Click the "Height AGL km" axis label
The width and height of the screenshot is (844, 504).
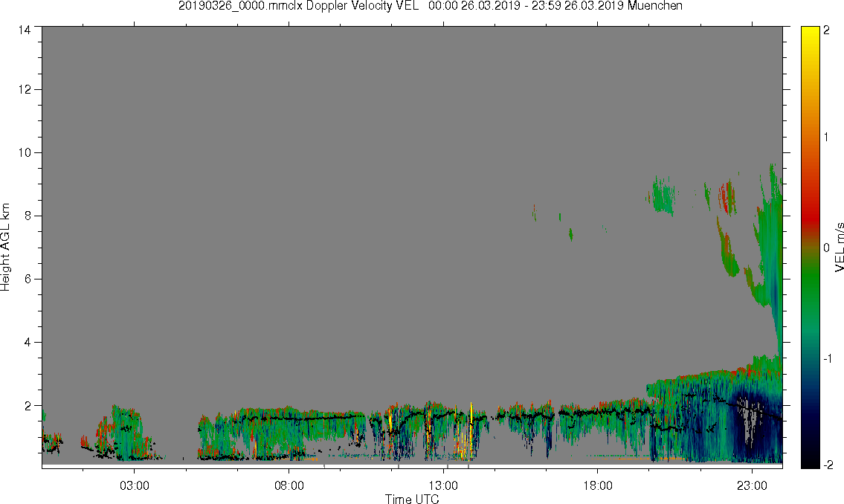click(5, 248)
